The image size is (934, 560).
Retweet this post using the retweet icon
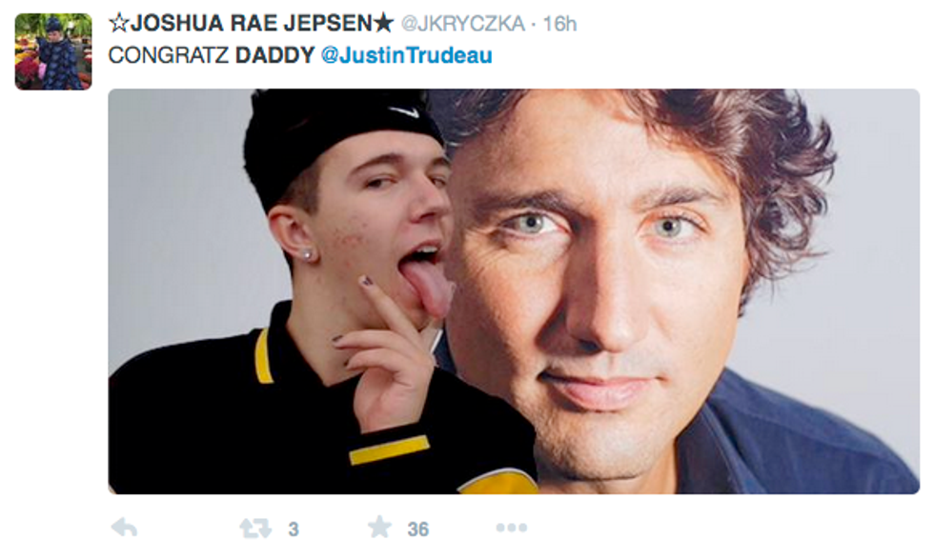255,528
